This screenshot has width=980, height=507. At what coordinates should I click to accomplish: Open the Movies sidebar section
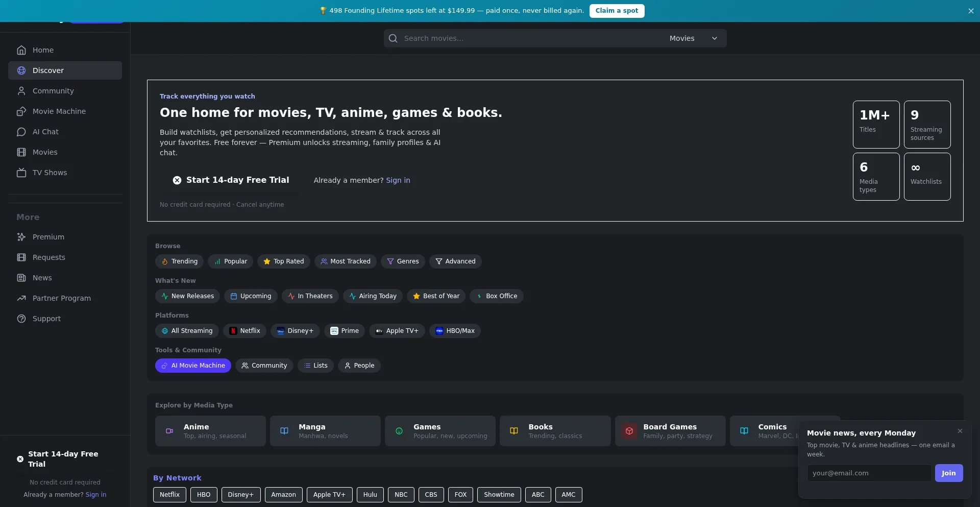[65, 152]
